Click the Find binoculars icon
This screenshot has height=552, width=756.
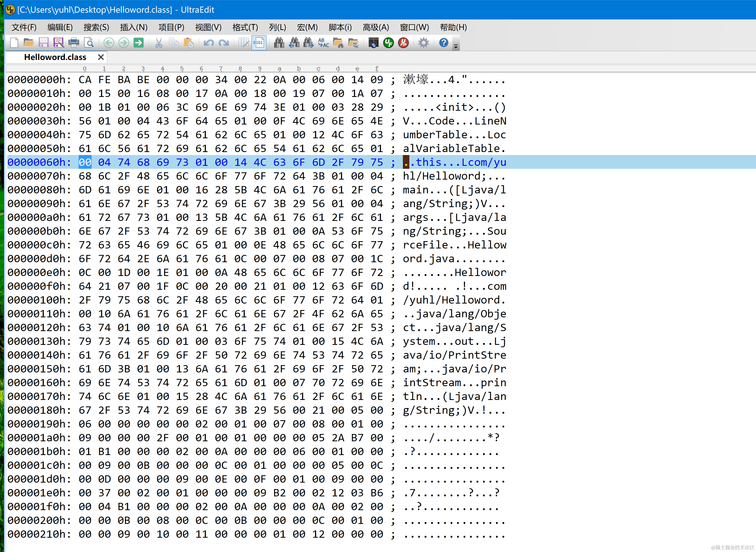click(279, 43)
